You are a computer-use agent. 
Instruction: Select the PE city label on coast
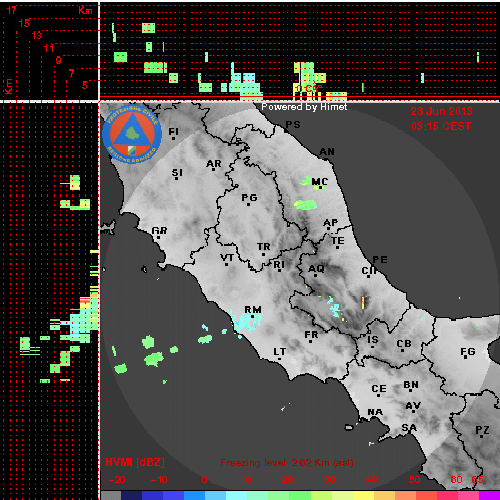[380, 259]
